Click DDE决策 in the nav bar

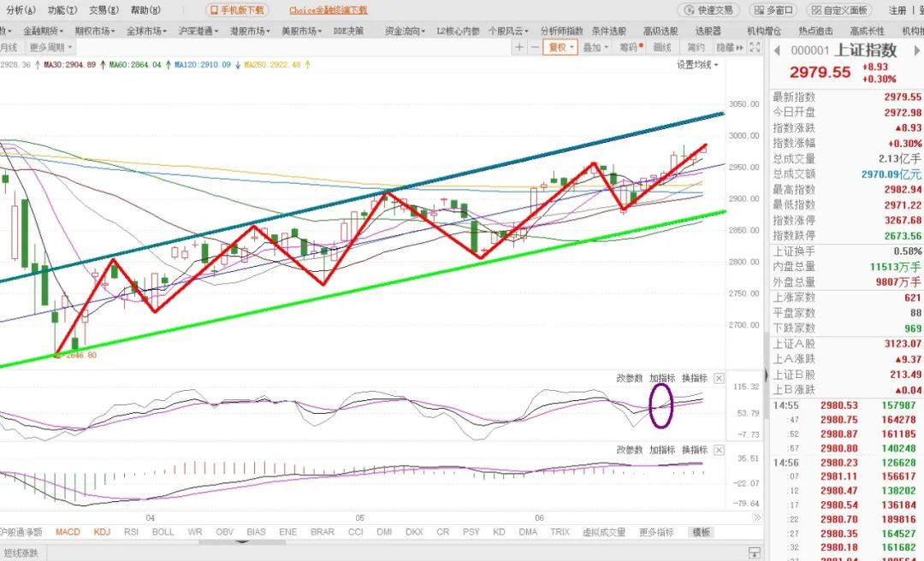coord(348,31)
